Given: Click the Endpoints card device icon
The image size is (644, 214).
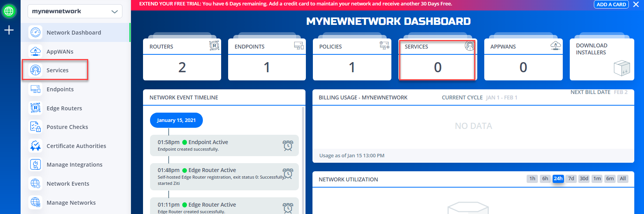Looking at the screenshot, I should tap(299, 46).
